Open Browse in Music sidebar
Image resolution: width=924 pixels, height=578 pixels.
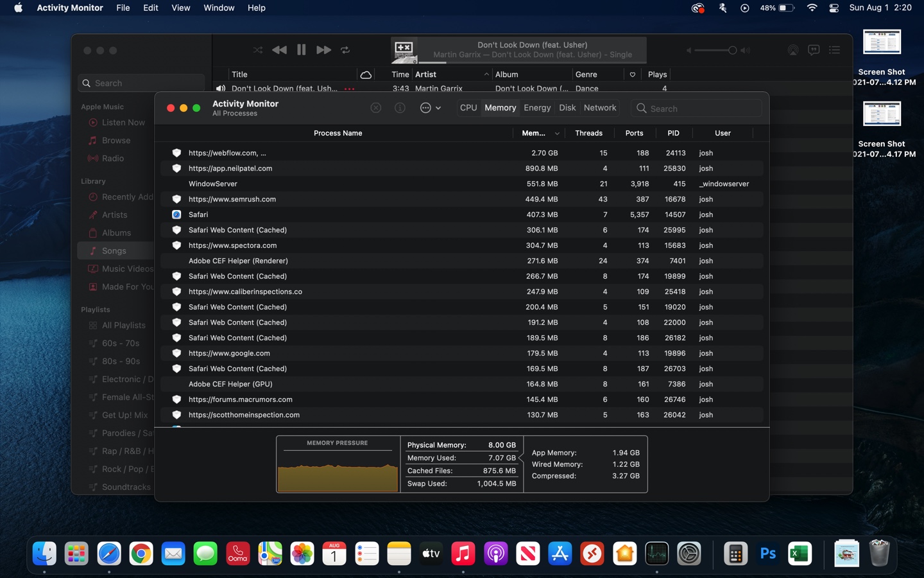click(116, 140)
